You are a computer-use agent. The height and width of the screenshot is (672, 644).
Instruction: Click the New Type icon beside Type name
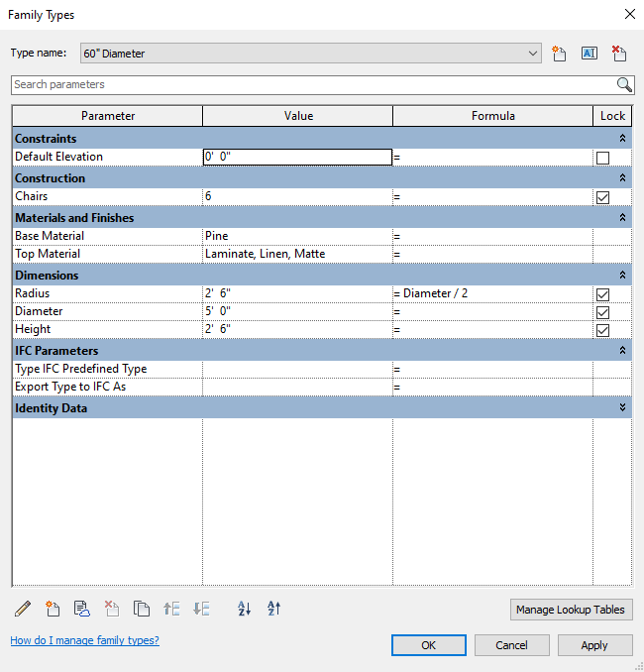[559, 54]
